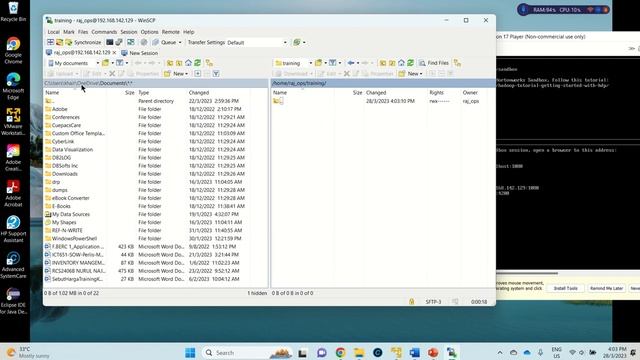This screenshot has width=640, height=360.
Task: Click the Synchronize button in toolbar
Action: tap(83, 42)
